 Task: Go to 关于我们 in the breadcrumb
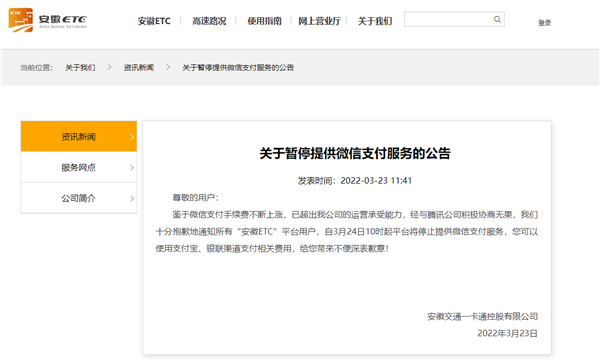pyautogui.click(x=80, y=68)
